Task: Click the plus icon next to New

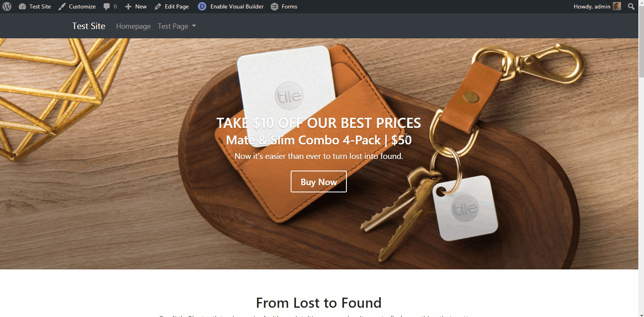Action: pos(128,6)
